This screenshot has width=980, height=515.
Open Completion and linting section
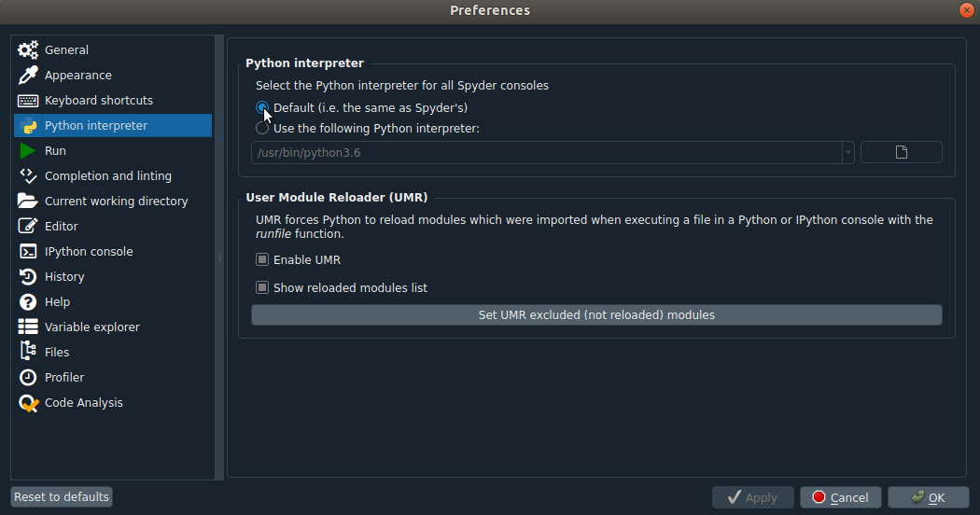point(113,176)
